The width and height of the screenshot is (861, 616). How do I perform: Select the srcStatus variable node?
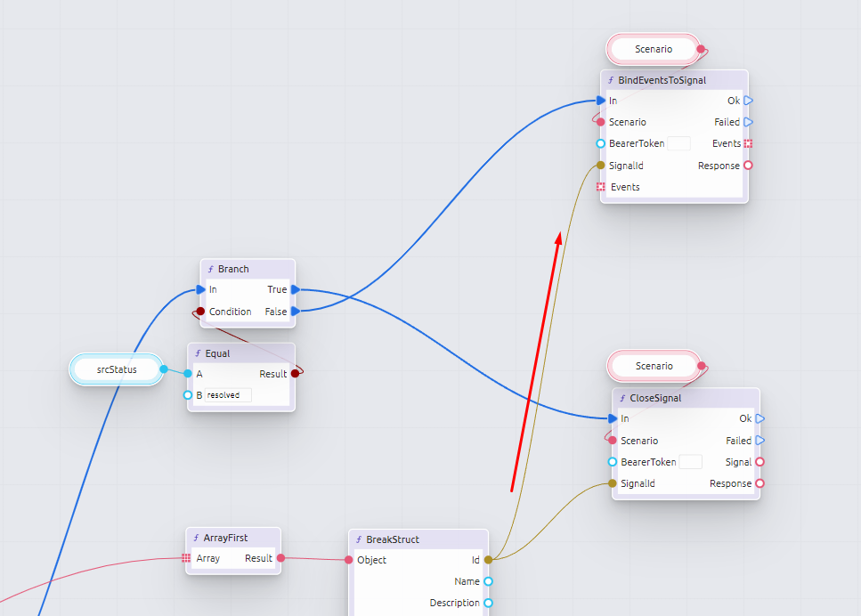click(117, 369)
